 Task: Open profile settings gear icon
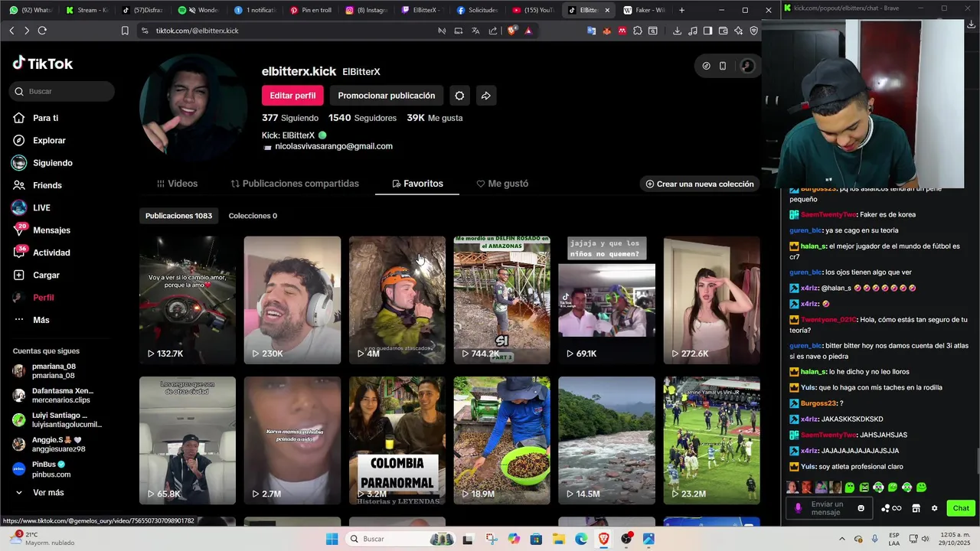coord(459,96)
